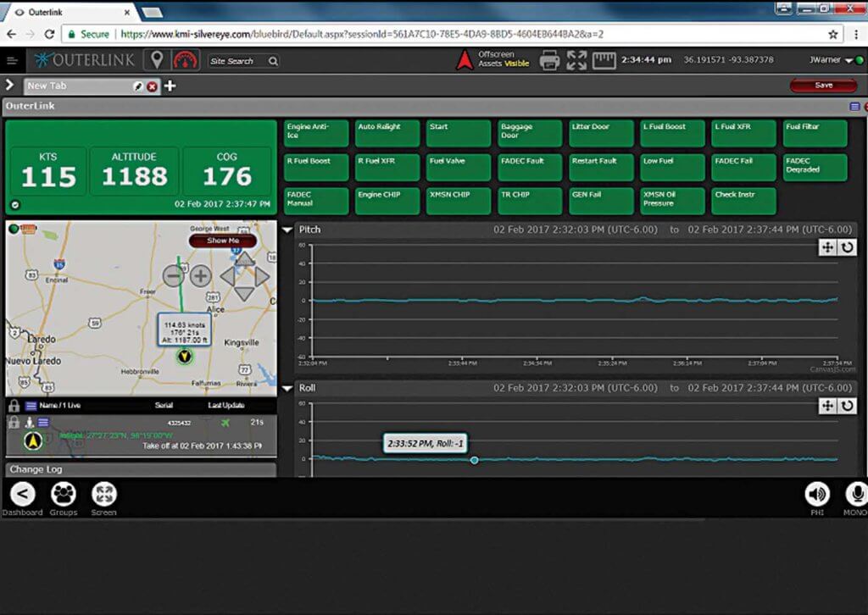Click the lock icon in the asset list header
Viewport: 868px width, 615px height.
point(14,406)
